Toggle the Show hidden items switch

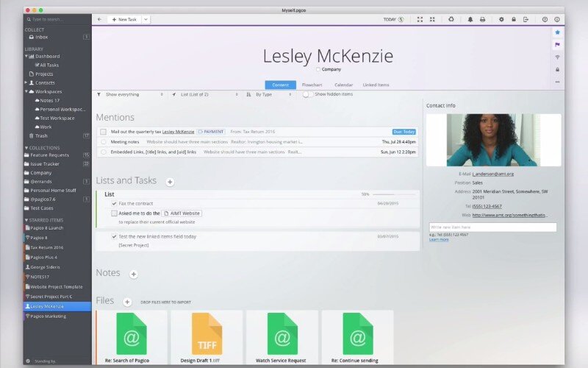pos(307,94)
